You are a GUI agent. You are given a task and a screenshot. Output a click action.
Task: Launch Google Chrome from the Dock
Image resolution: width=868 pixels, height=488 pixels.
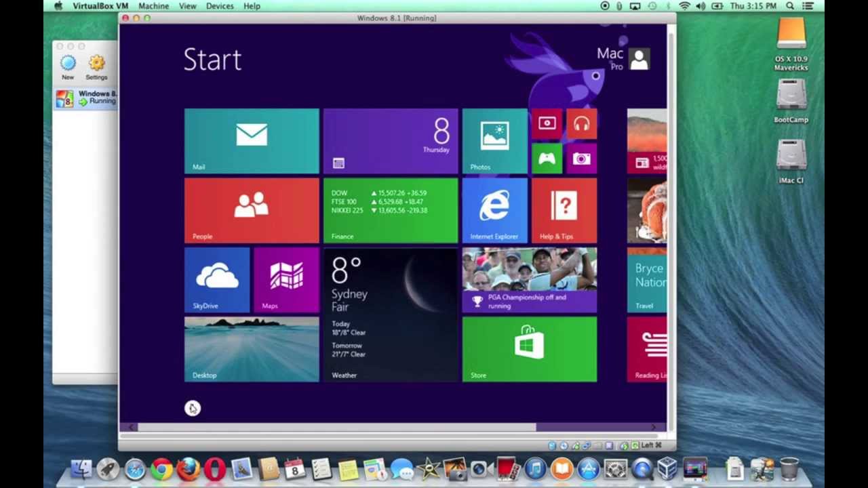pyautogui.click(x=161, y=469)
